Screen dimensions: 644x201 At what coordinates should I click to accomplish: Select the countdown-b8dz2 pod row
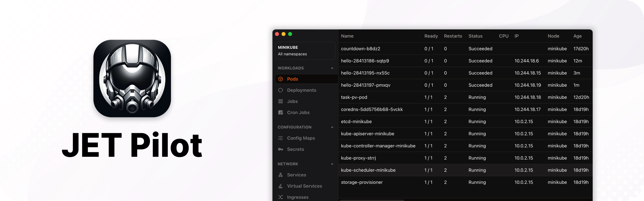(465, 48)
